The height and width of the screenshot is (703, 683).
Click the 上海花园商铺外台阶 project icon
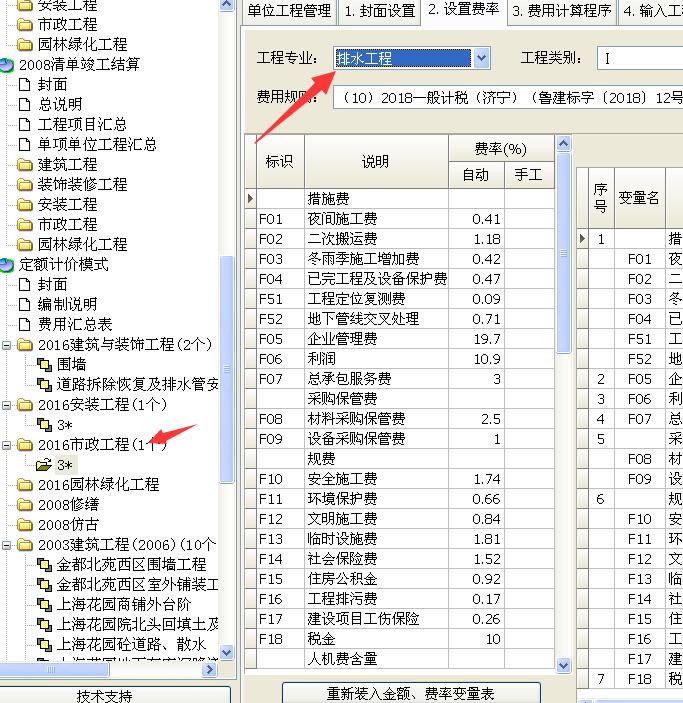point(44,605)
